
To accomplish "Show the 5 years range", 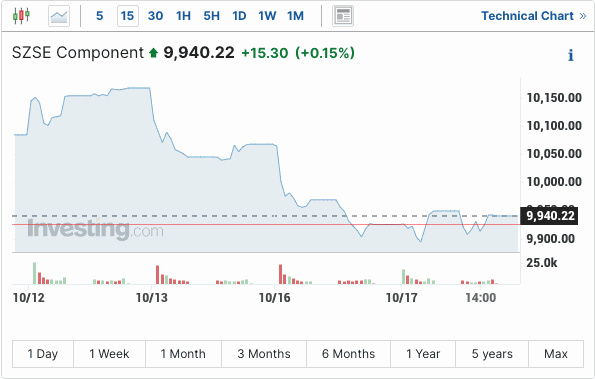I will point(492,354).
